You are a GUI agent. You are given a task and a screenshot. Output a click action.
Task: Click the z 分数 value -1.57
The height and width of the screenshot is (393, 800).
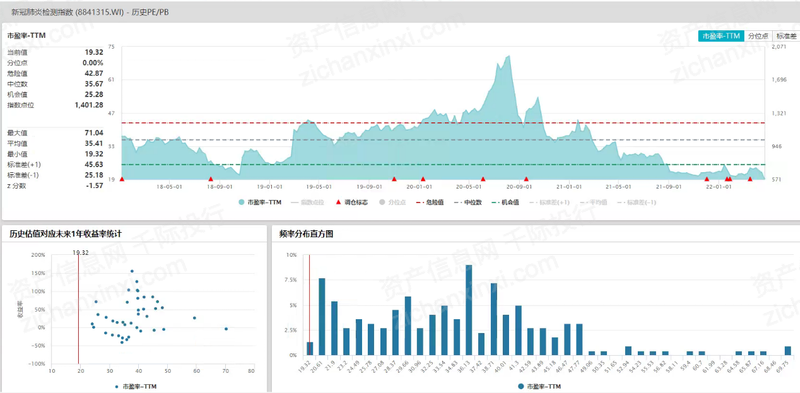[95, 186]
